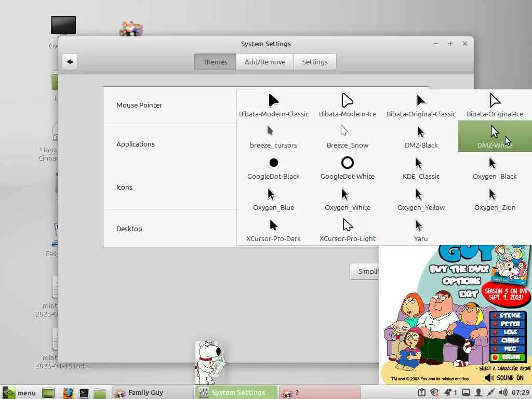
Task: Click the Brian desktop character
Action: [x=210, y=362]
